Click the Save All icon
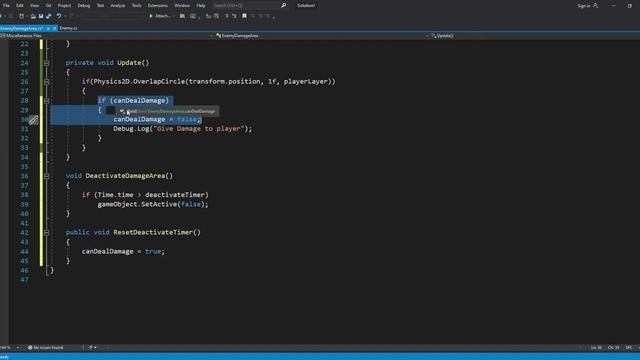The width and height of the screenshot is (640, 360). click(49, 16)
